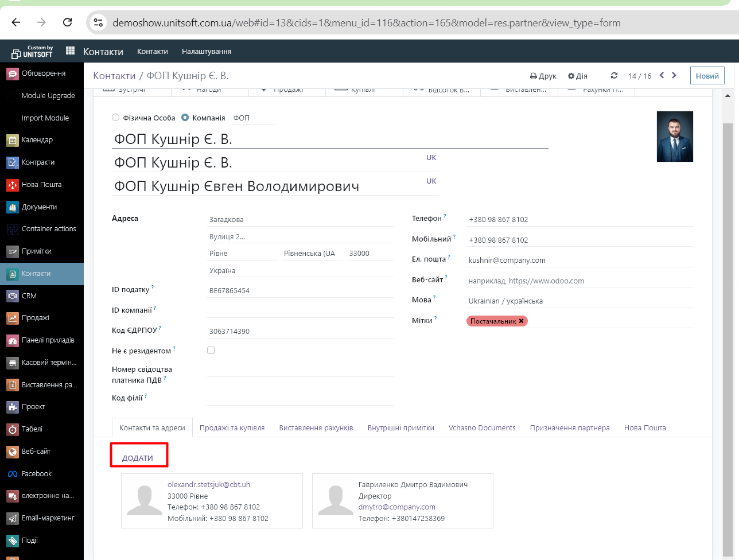The height and width of the screenshot is (560, 739).
Task: Open Нова Пошта app icon in sidebar
Action: point(13,185)
